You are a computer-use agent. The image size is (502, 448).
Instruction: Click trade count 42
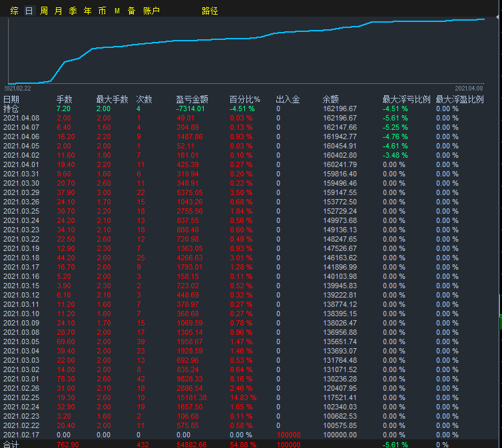click(140, 379)
